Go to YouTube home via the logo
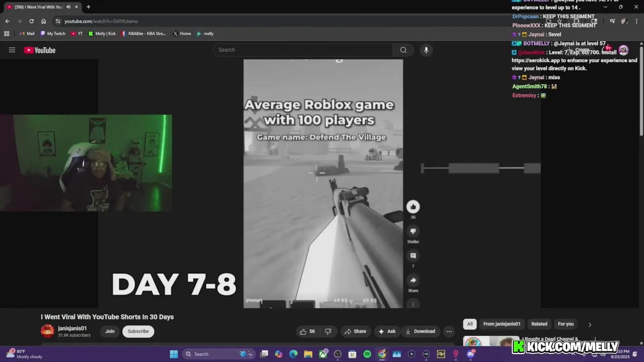 (x=40, y=50)
